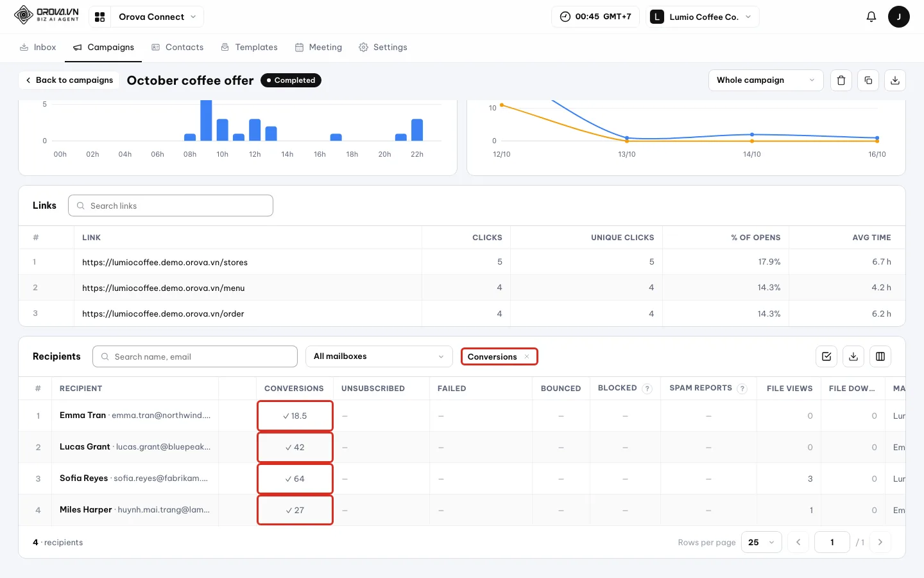Viewport: 924px width, 578px height.
Task: Open the user avatar J menu
Action: click(898, 17)
